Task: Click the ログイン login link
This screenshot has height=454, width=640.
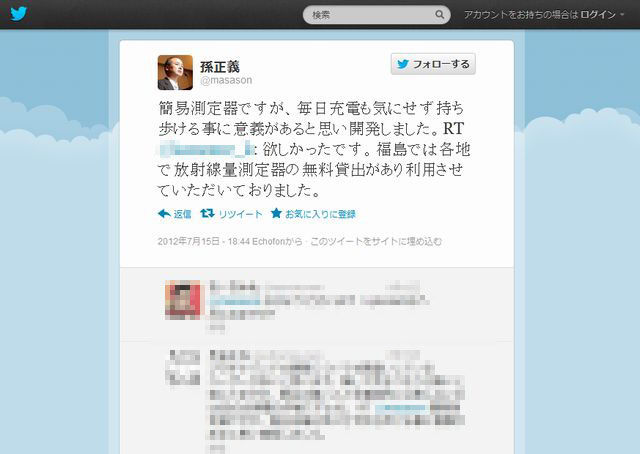Action: click(598, 15)
